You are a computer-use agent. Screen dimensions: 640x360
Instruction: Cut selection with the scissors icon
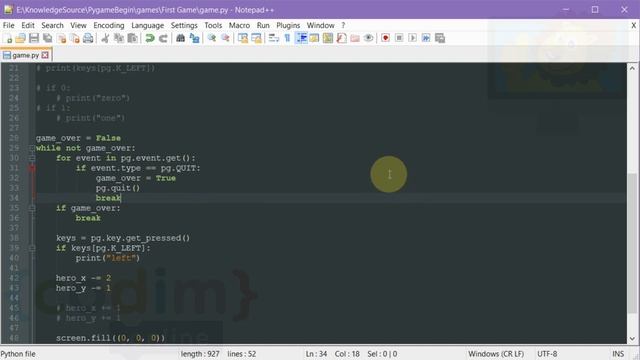[105, 38]
